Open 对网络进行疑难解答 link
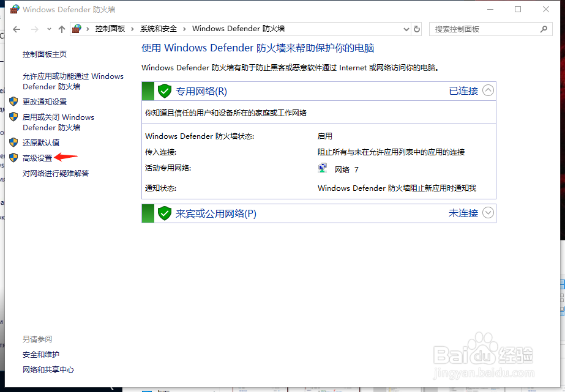 [56, 174]
